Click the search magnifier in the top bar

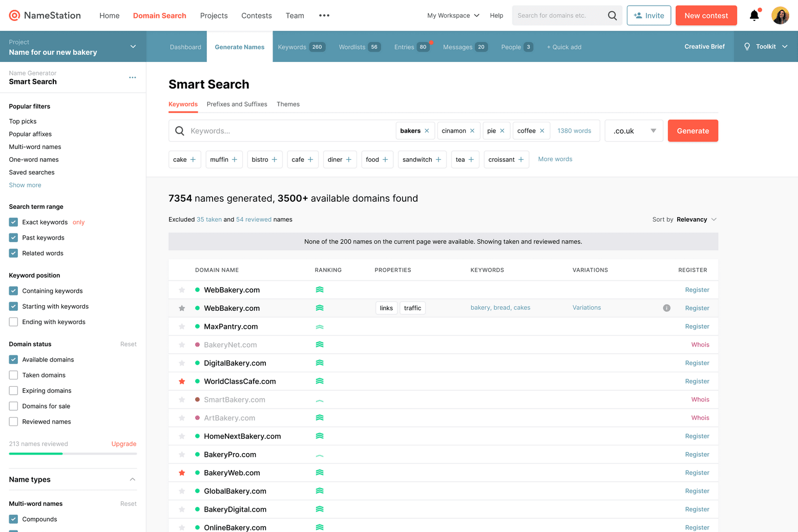tap(612, 15)
